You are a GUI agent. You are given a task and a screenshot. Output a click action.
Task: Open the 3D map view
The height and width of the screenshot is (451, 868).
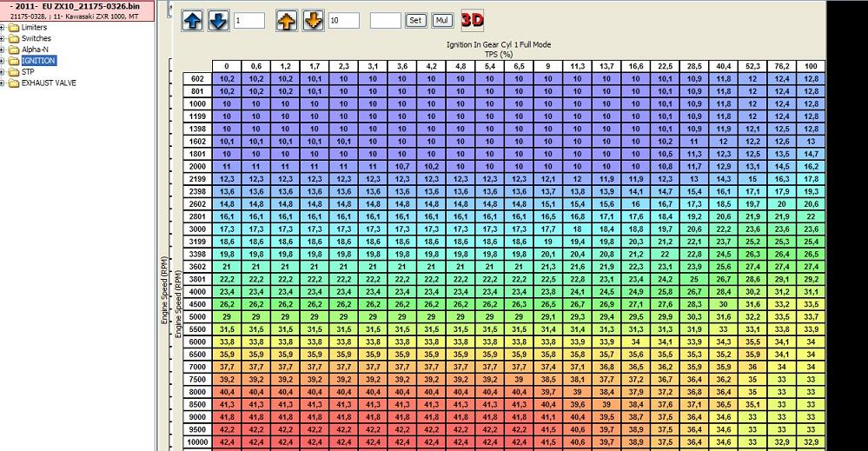click(x=473, y=19)
